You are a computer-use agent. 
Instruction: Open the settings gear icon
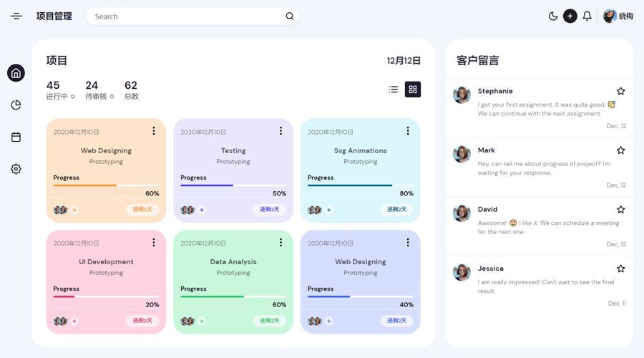pyautogui.click(x=16, y=169)
